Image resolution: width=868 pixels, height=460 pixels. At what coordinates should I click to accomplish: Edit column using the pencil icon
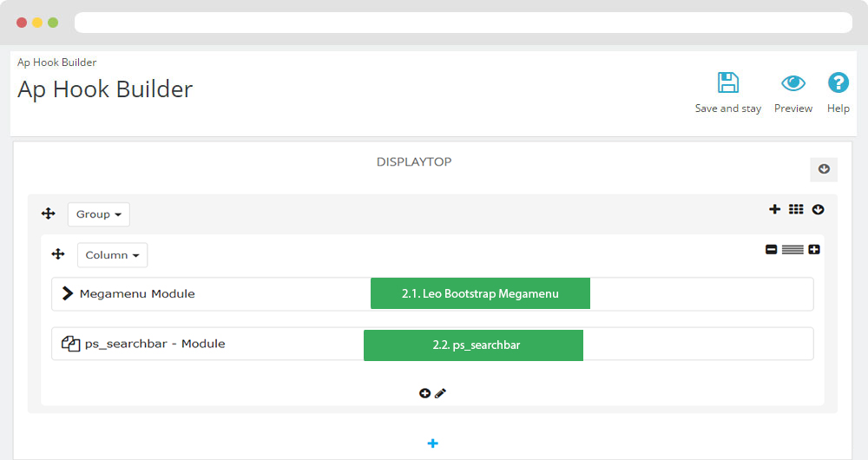440,393
